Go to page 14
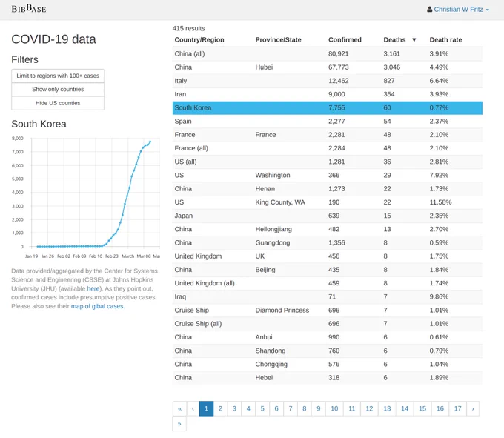Viewport: 504px width, 438px height. 405,409
